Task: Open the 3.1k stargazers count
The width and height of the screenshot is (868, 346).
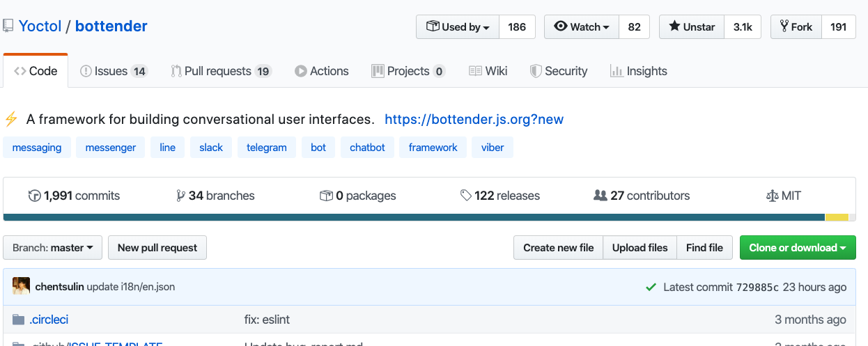Action: coord(743,27)
